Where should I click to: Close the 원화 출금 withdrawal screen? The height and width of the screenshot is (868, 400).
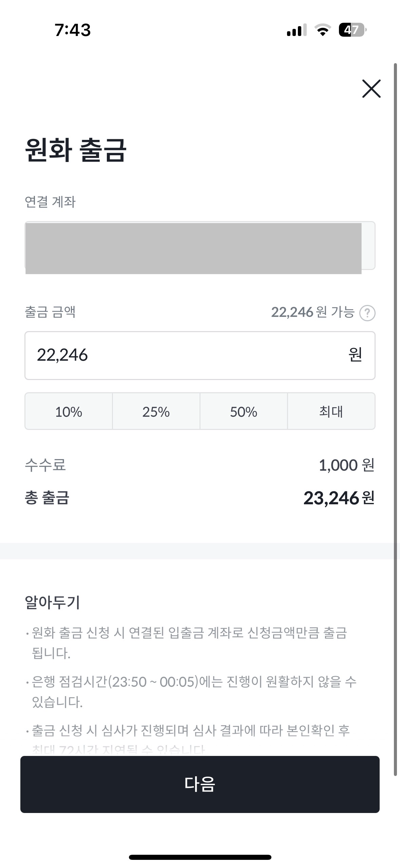tap(371, 89)
